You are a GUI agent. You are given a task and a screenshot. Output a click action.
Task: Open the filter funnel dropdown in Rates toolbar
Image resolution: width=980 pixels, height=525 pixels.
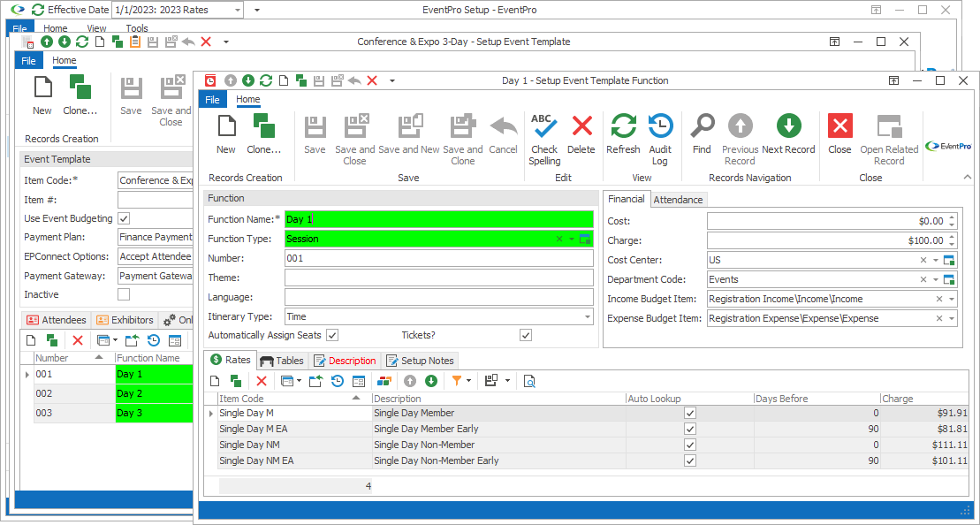(x=468, y=381)
